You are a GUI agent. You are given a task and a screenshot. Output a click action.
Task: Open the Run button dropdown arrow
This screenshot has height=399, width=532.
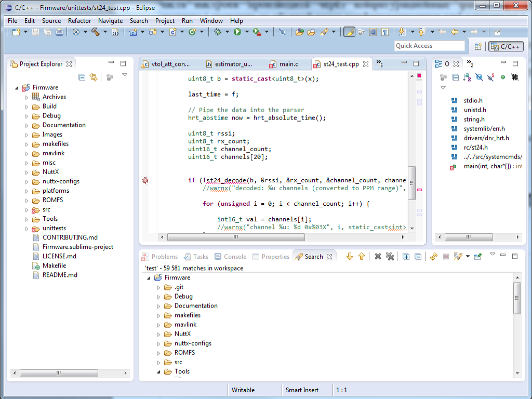(247, 32)
